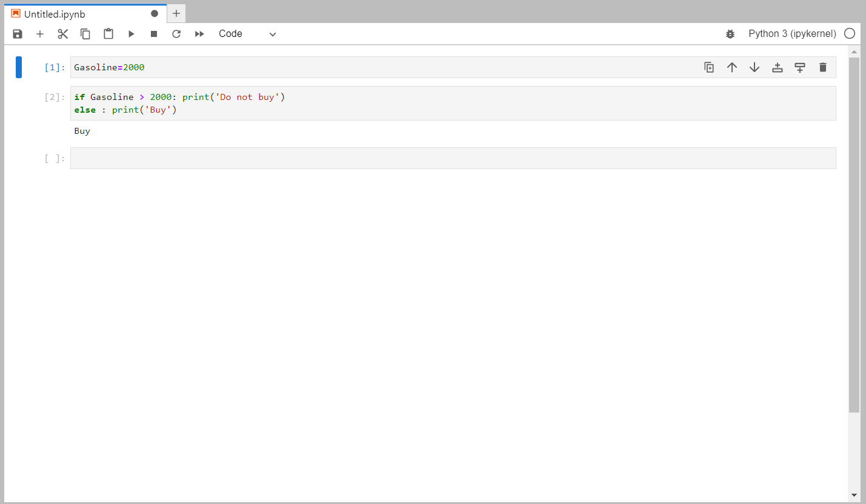Click into the empty third code cell
The image size is (866, 504).
click(453, 158)
